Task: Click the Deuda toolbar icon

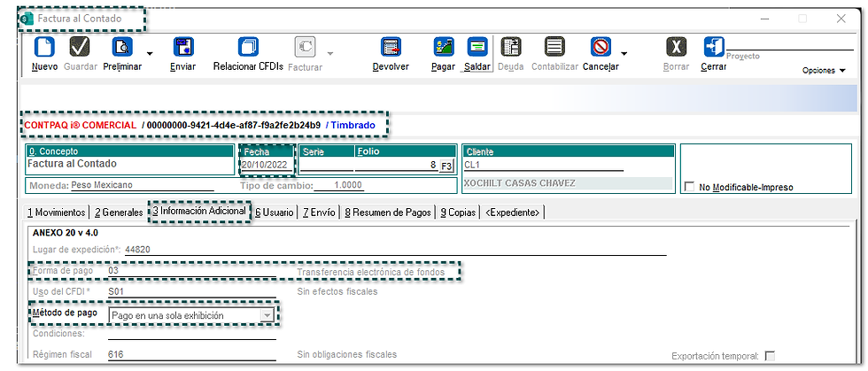Action: (511, 47)
